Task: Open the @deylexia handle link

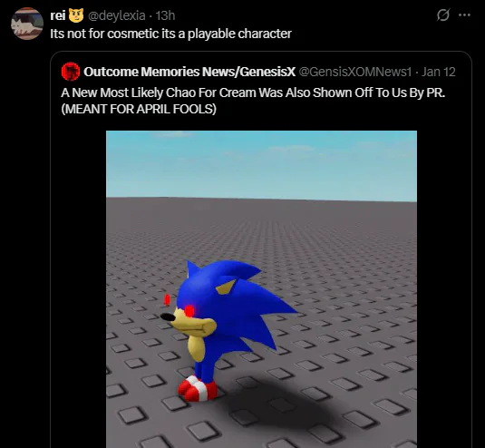Action: pos(117,15)
